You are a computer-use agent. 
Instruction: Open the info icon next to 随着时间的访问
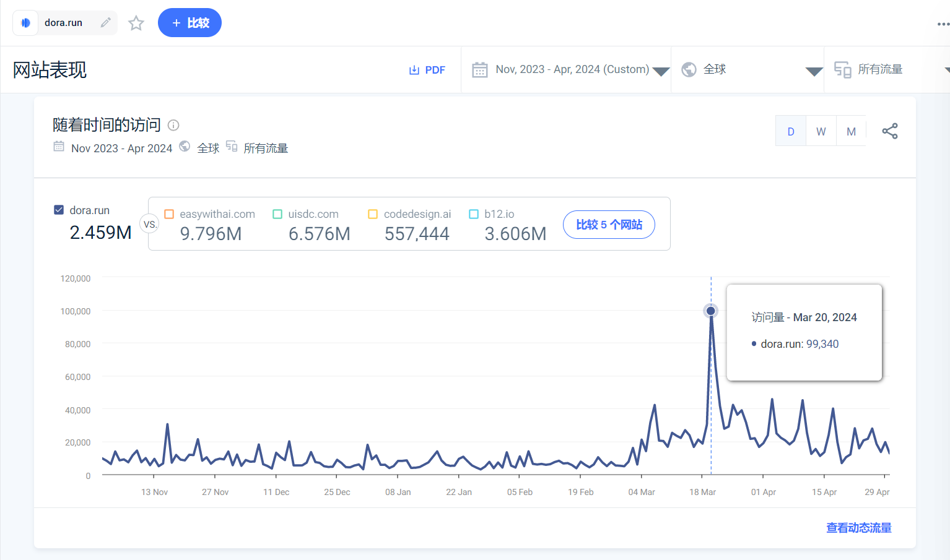pyautogui.click(x=174, y=125)
